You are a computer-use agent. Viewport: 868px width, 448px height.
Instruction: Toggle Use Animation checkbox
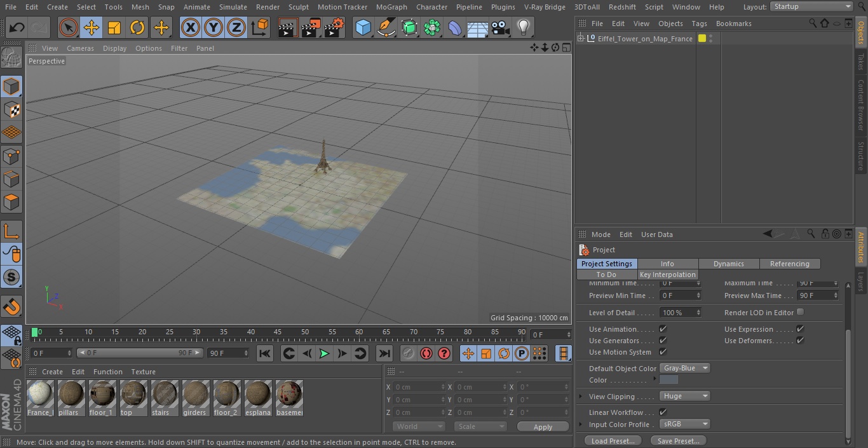click(x=663, y=329)
